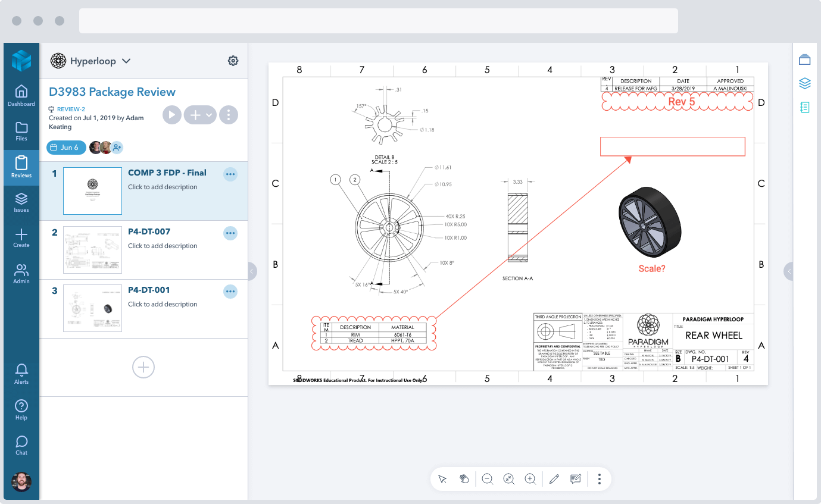Select the P4-DT-001 thumbnail
This screenshot has width=821, height=504.
pyautogui.click(x=92, y=308)
